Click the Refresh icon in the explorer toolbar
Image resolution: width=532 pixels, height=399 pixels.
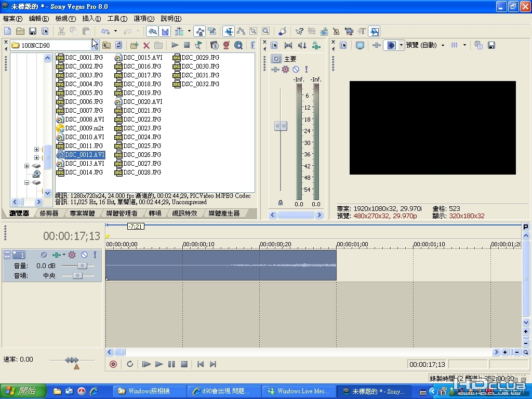tap(119, 45)
